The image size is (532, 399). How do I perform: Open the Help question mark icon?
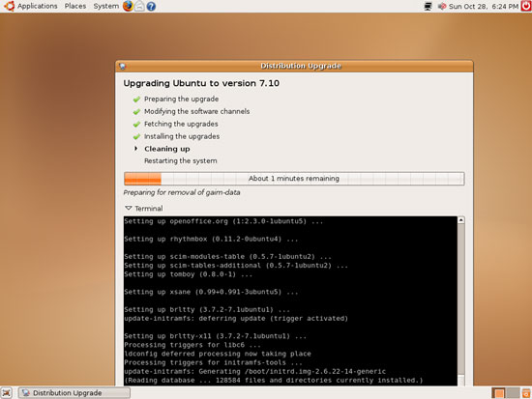coord(151,6)
